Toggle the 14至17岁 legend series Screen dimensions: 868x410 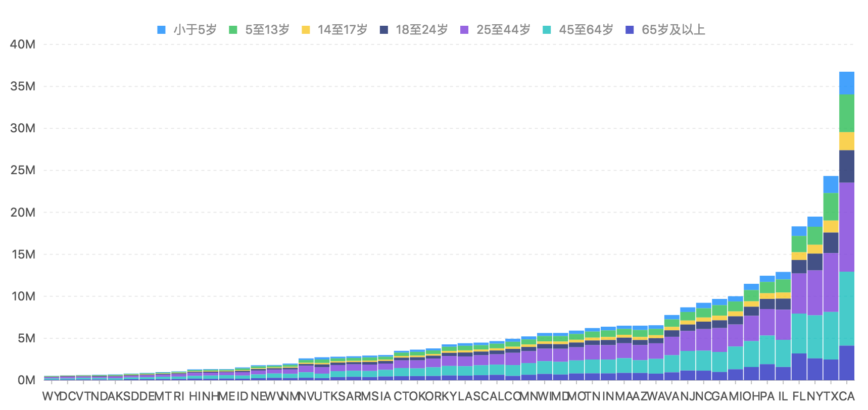click(334, 30)
